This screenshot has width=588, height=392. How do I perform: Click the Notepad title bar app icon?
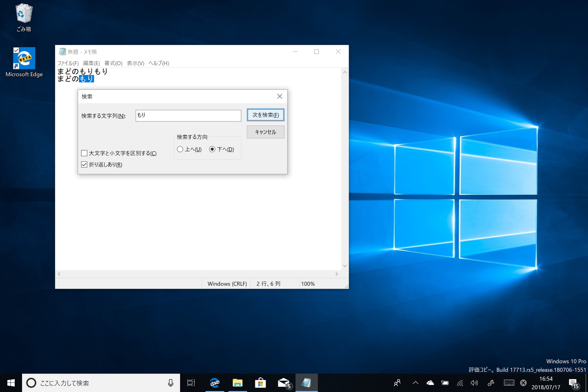[62, 52]
